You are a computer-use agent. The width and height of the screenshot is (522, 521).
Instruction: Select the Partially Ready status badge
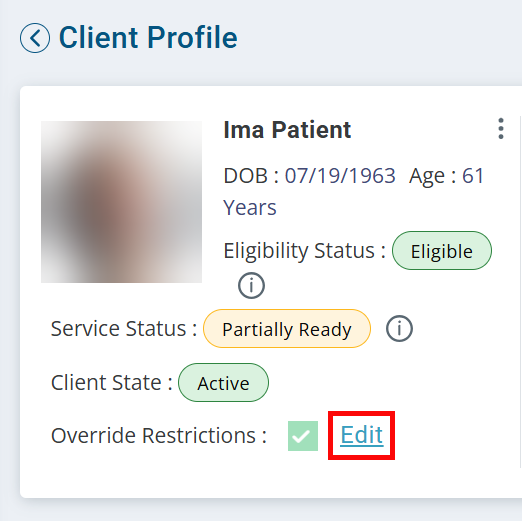tap(287, 329)
